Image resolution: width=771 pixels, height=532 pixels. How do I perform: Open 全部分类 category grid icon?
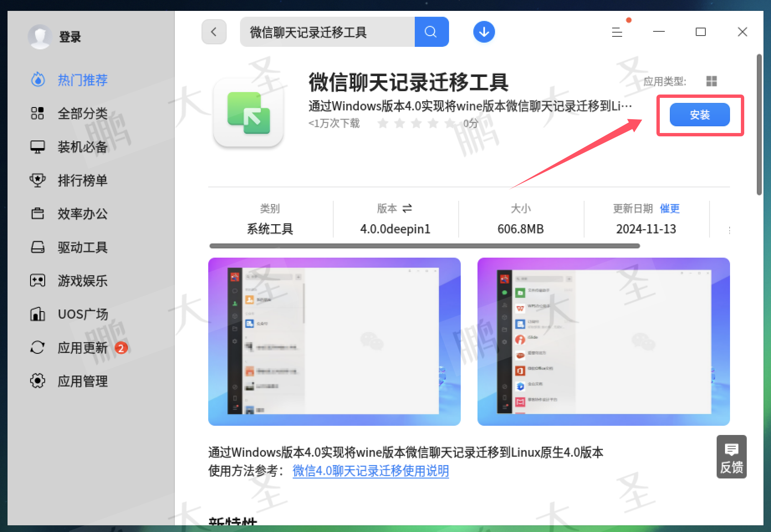(x=37, y=113)
